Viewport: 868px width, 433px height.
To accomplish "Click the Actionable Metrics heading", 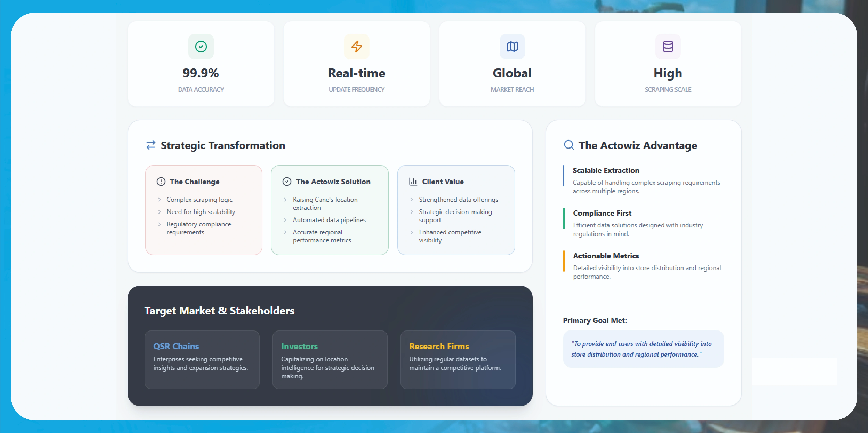I will tap(606, 256).
